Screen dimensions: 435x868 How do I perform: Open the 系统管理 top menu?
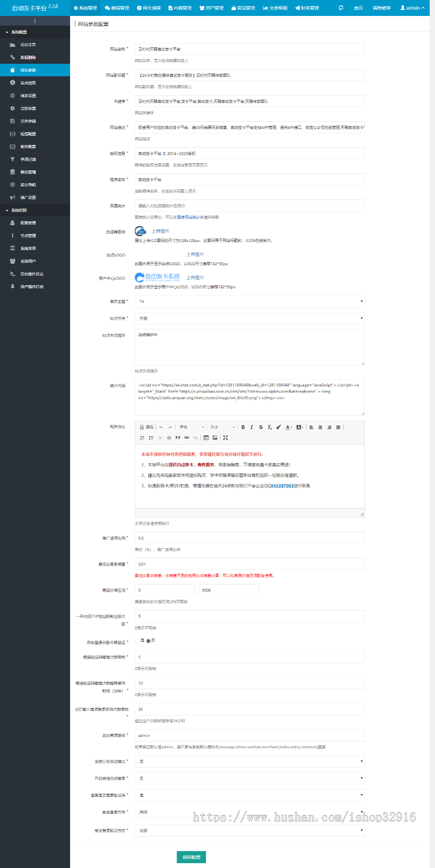click(x=86, y=8)
